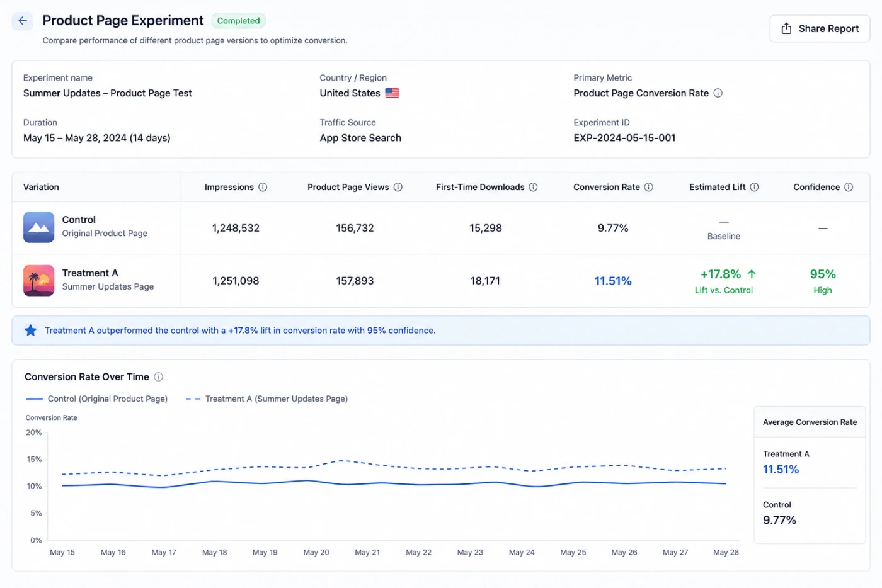This screenshot has width=882, height=588.
Task: Click the Baseline label in Control row
Action: tap(724, 236)
